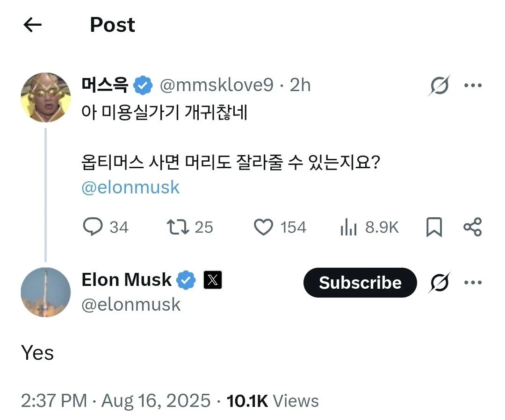This screenshot has width=505, height=420.
Task: Open the @mmsklove9 handle
Action: 216,85
